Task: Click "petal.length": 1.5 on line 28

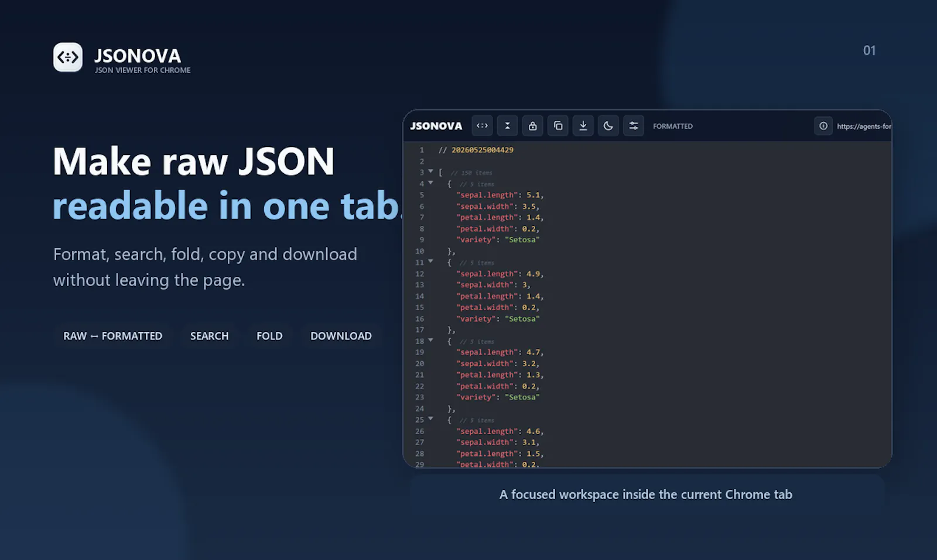Action: pyautogui.click(x=500, y=454)
